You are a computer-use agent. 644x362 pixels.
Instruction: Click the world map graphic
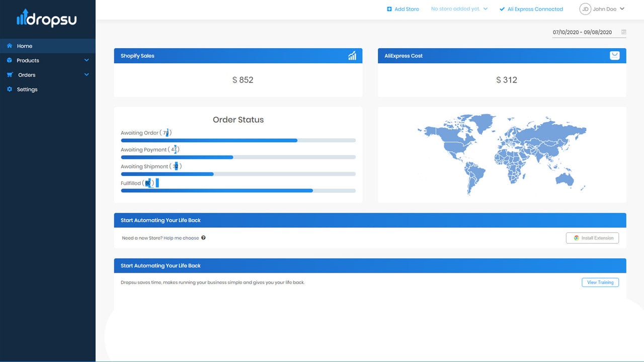pos(502,154)
